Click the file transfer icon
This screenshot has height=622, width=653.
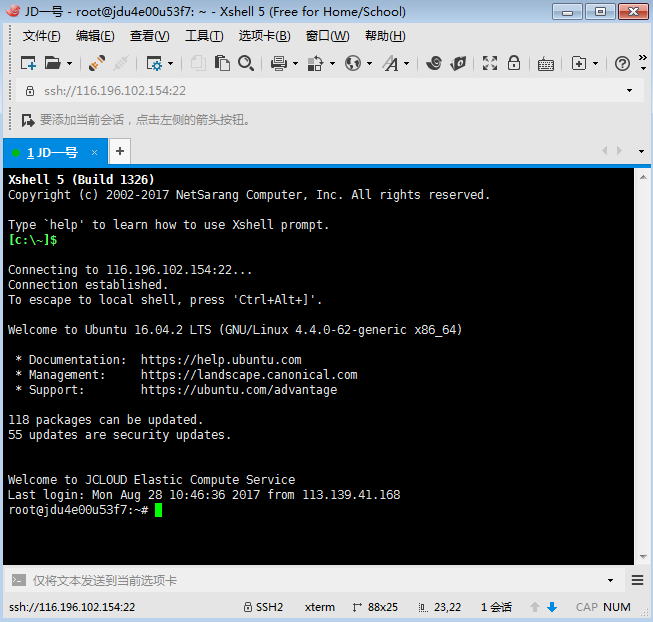315,64
